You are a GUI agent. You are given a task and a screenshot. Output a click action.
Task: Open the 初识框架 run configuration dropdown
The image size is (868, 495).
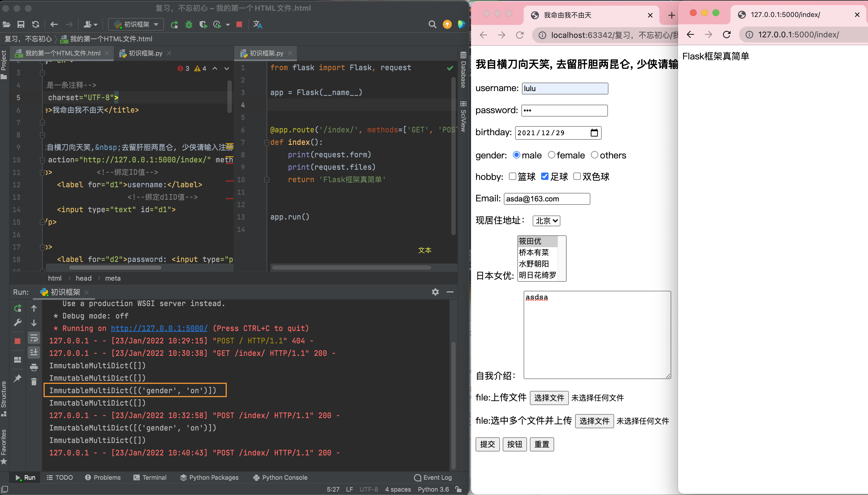coord(136,25)
